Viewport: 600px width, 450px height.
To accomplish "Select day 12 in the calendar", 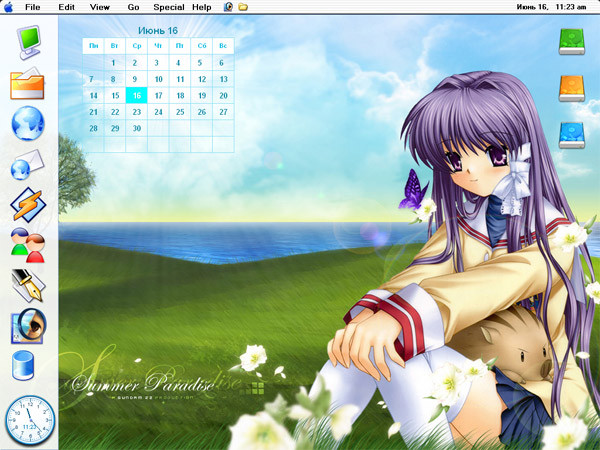I will pos(202,79).
